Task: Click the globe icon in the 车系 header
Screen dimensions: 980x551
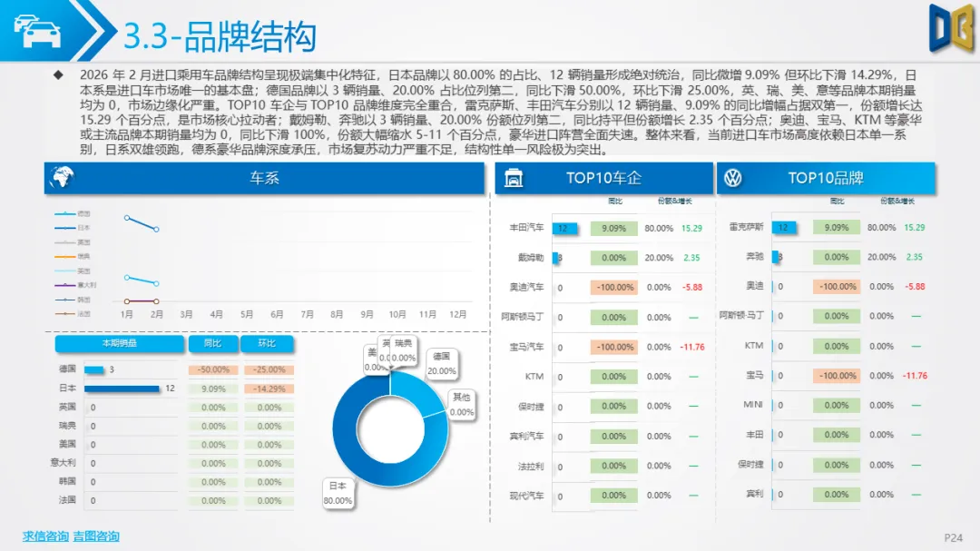Action: point(63,178)
